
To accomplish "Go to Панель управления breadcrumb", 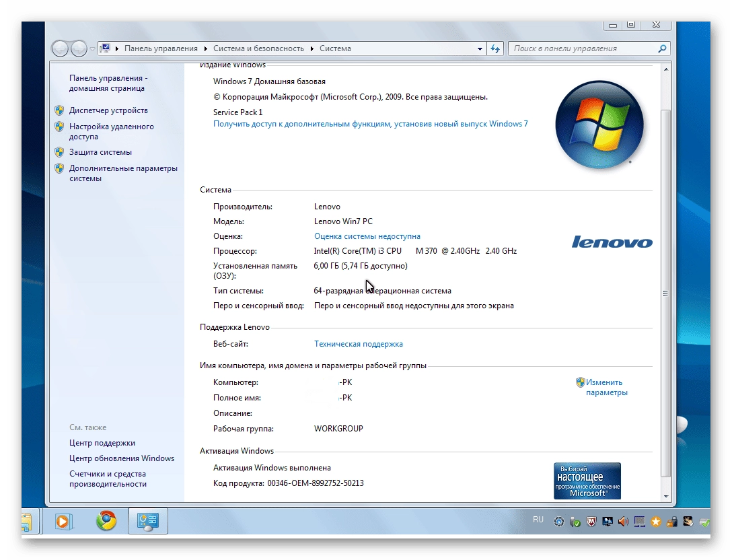I will click(161, 48).
